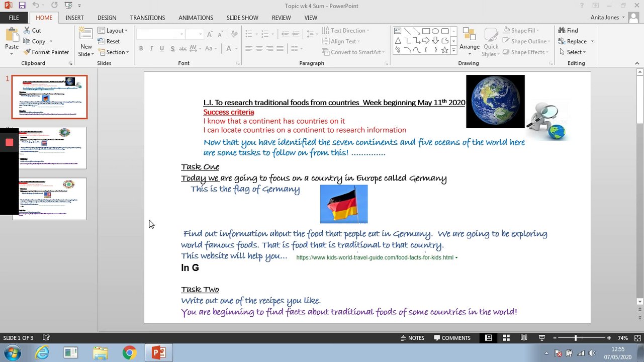Screen dimensions: 644x362
Task: Toggle Bold formatting
Action: [141, 49]
